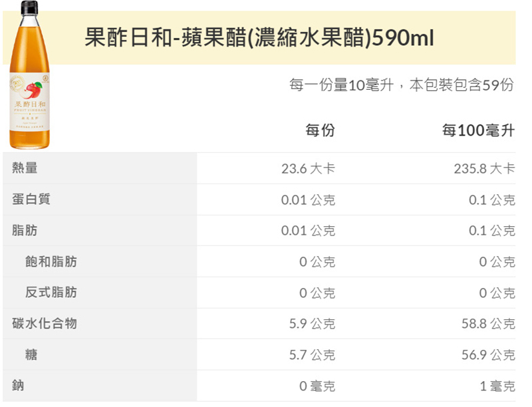Image resolution: width=532 pixels, height=407 pixels.
Task: Click the 蛋白質 row label
Action: point(31,200)
